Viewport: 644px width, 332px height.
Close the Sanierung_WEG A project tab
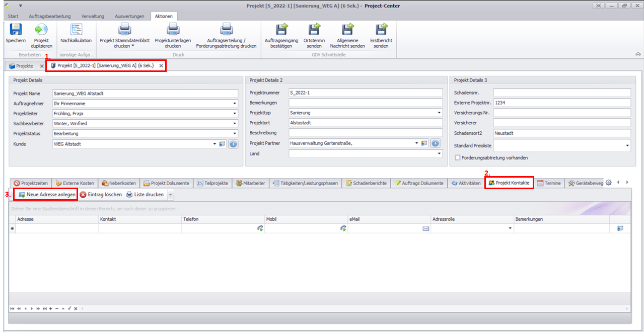click(161, 66)
